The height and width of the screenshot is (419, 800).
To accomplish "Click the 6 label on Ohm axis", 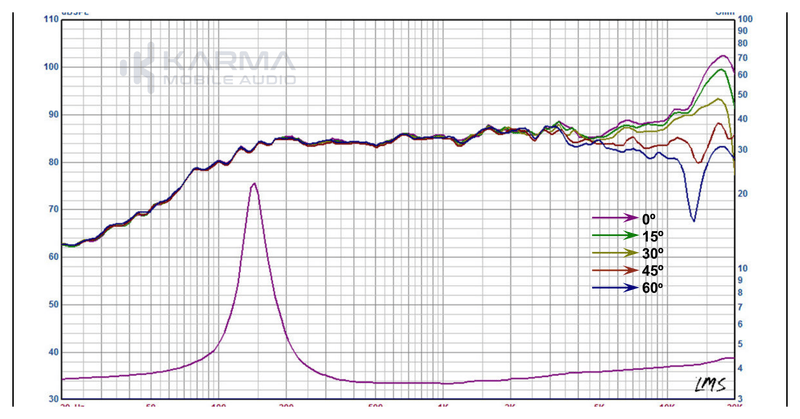I will click(x=740, y=324).
